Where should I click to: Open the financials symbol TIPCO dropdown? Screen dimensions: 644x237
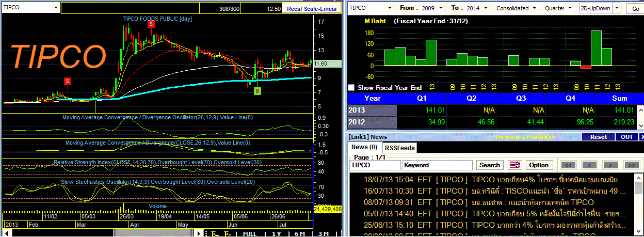tap(390, 8)
